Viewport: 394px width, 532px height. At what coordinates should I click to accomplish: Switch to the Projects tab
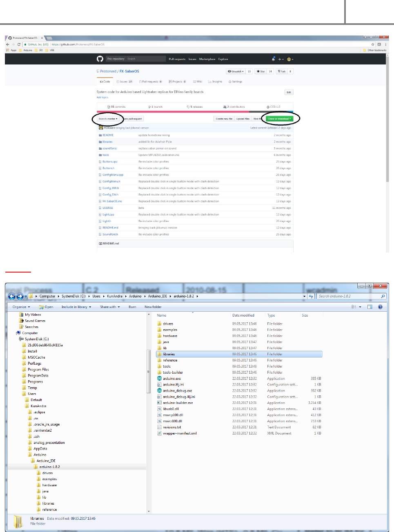point(178,82)
